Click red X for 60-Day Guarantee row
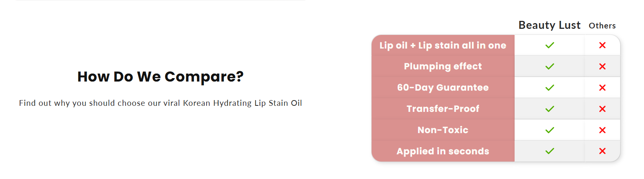644x179 pixels. [x=602, y=88]
